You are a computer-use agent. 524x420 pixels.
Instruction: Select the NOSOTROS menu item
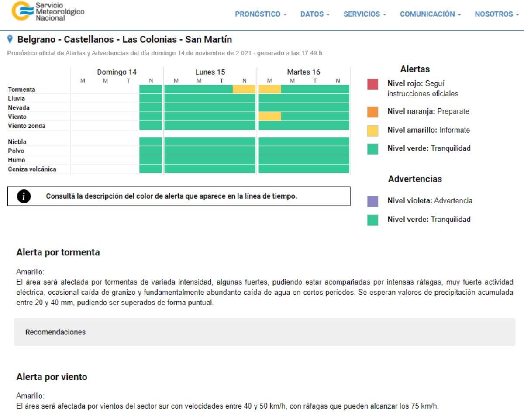tap(496, 14)
